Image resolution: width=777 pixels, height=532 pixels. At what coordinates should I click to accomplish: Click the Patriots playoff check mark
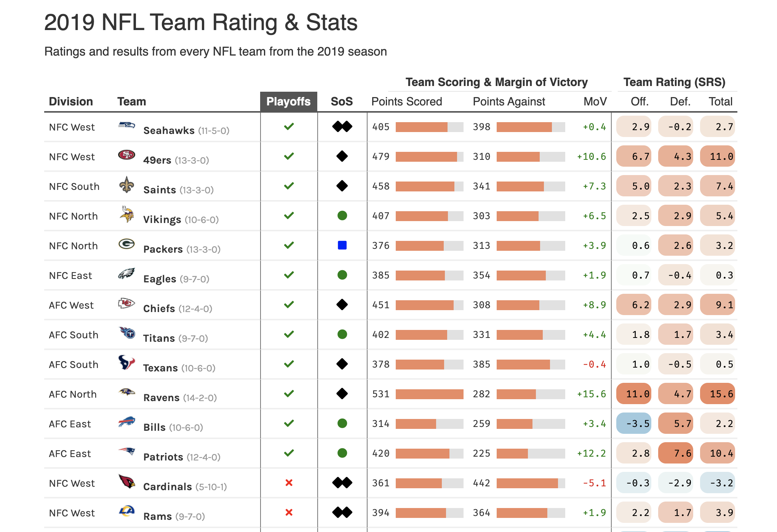(289, 453)
